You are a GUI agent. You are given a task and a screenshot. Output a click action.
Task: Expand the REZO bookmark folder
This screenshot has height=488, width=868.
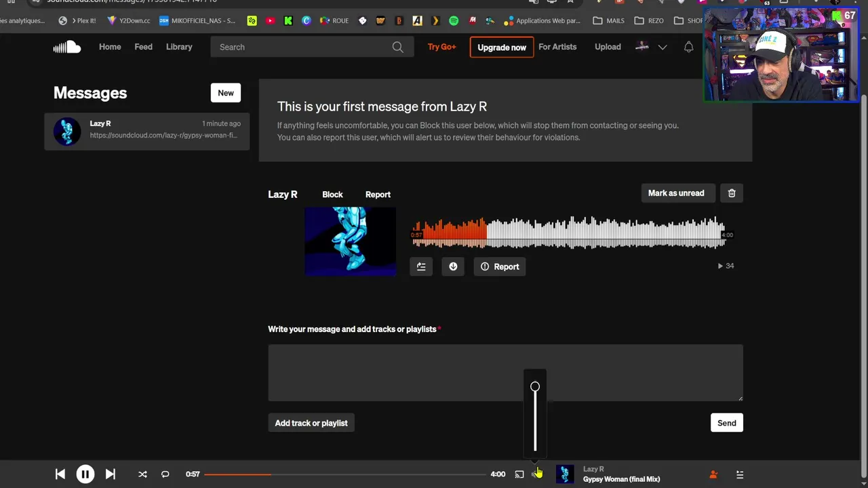649,20
